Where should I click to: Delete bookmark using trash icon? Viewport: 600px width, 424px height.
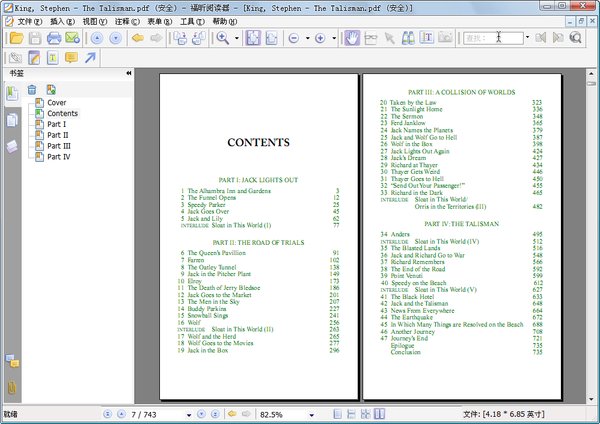(x=32, y=90)
